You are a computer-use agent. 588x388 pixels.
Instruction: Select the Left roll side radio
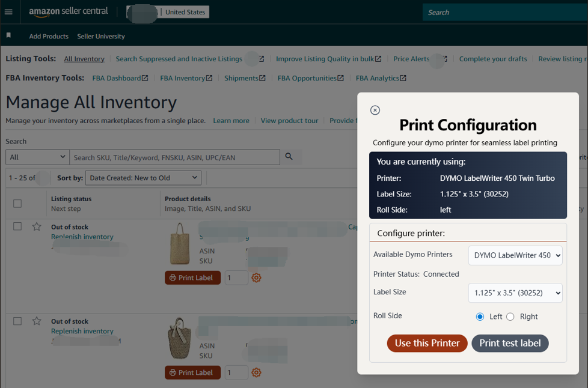[x=480, y=317]
